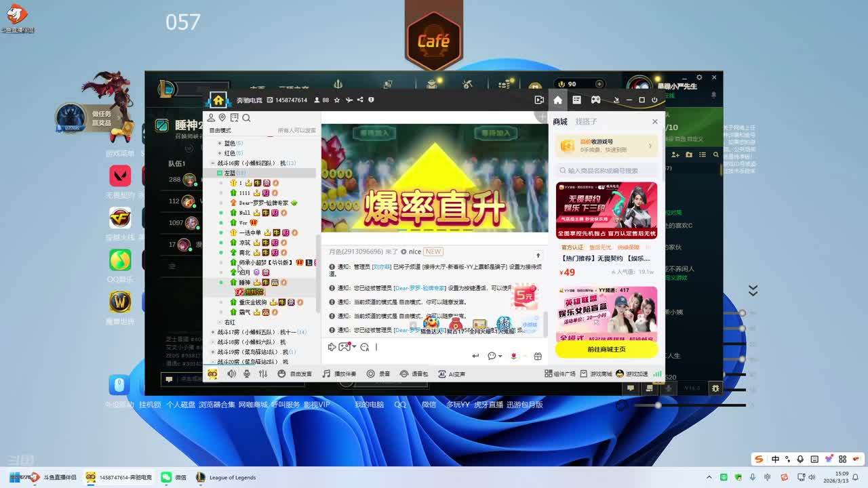
Task: Share the channel using the share icon
Action: tap(360, 100)
